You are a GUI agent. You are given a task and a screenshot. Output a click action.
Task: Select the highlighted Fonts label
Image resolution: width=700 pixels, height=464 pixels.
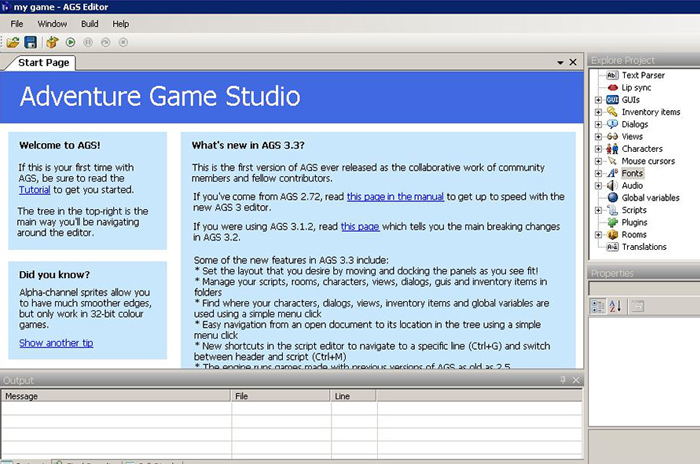(632, 173)
